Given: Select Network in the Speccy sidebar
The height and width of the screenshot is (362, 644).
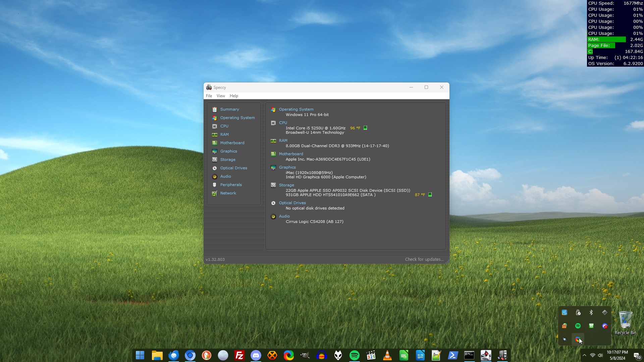Looking at the screenshot, I should tap(228, 193).
